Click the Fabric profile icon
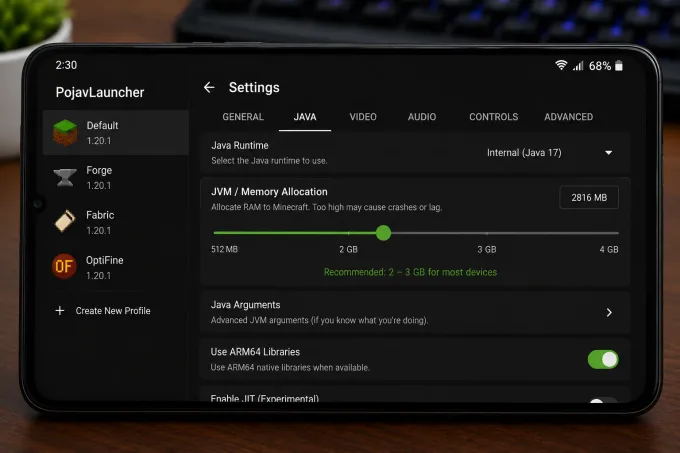 point(65,221)
